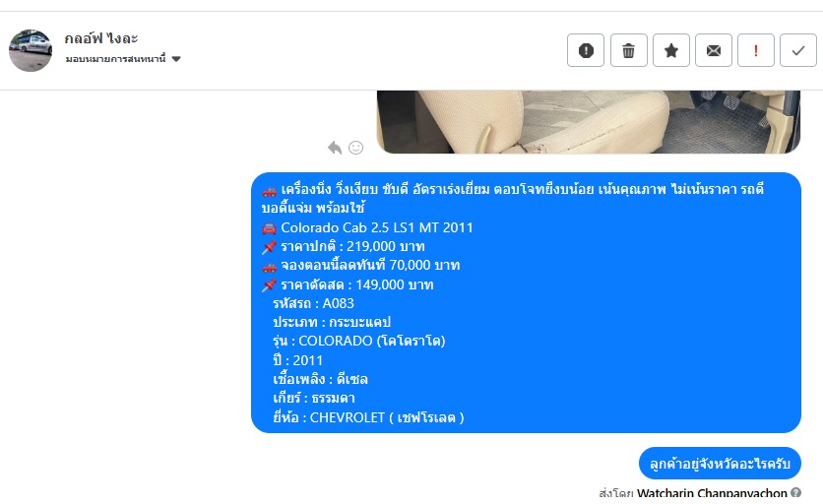Open help icon beside Watcharin Chanpanyachon

tap(795, 492)
